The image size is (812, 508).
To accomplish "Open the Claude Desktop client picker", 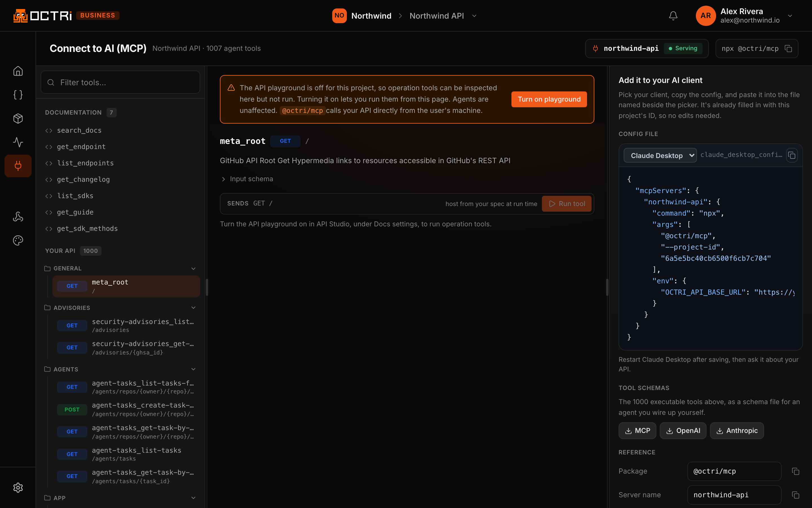I will (660, 155).
